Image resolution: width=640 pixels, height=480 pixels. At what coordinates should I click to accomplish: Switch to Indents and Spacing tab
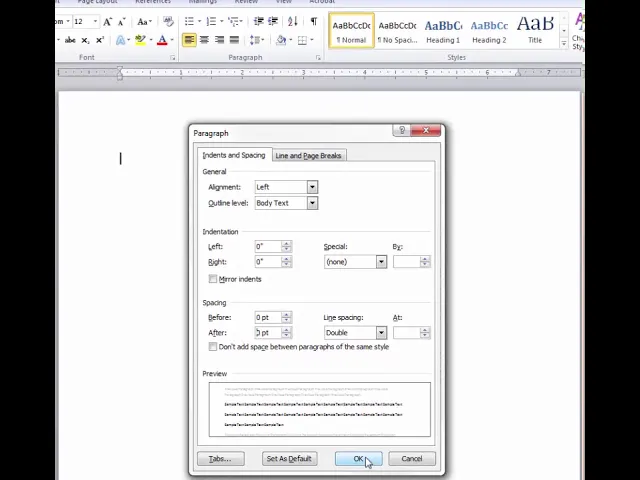coord(234,155)
